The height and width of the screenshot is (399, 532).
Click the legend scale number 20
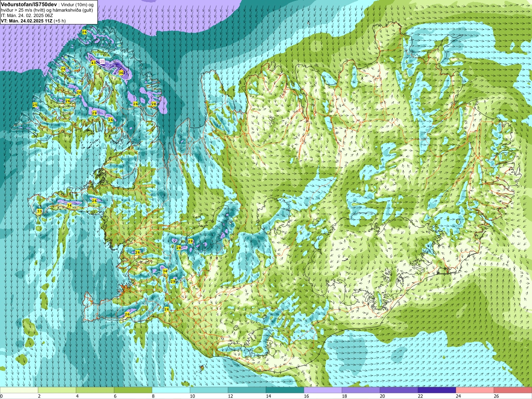[x=382, y=397]
